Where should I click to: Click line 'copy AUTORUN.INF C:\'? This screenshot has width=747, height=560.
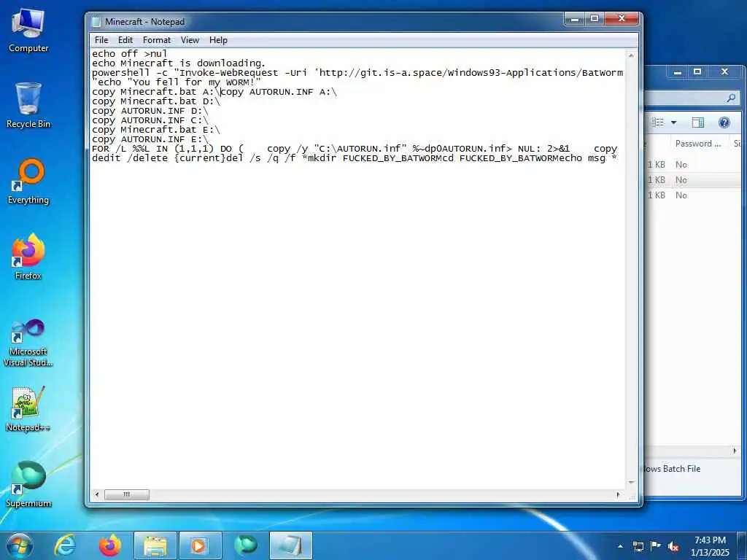150,120
